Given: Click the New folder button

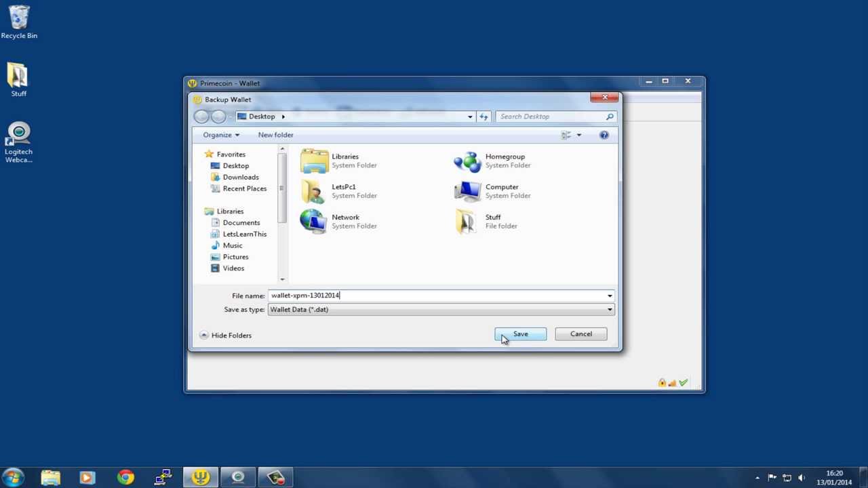Looking at the screenshot, I should pos(275,135).
